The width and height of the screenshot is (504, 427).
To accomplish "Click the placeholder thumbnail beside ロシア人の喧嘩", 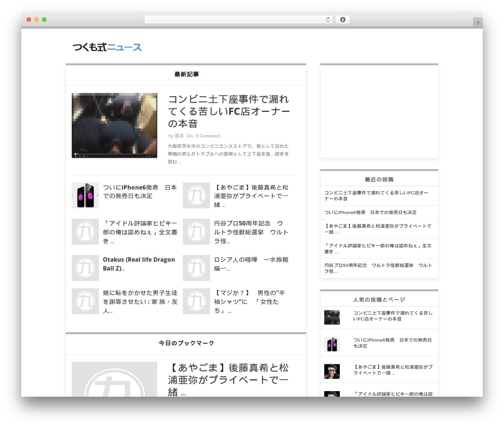I will tap(196, 268).
